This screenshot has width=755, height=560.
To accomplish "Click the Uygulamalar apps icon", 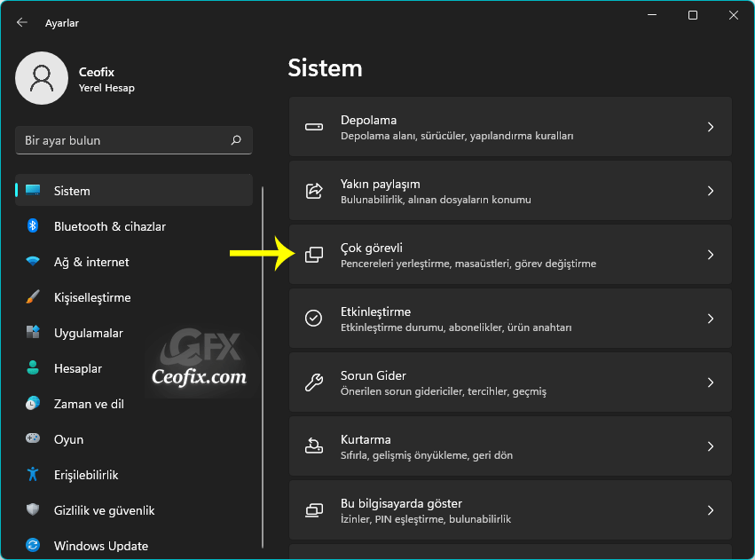I will pos(33,332).
